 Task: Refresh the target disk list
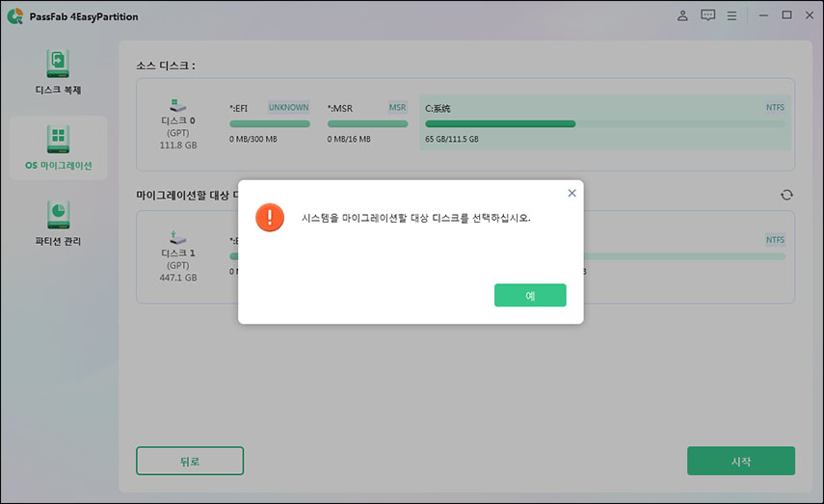click(786, 195)
